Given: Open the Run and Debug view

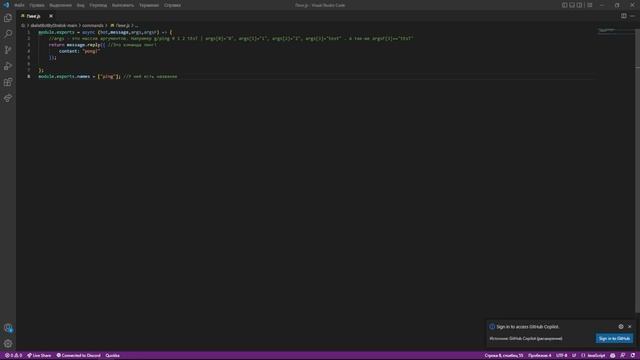Looking at the screenshot, I should pyautogui.click(x=8, y=66).
